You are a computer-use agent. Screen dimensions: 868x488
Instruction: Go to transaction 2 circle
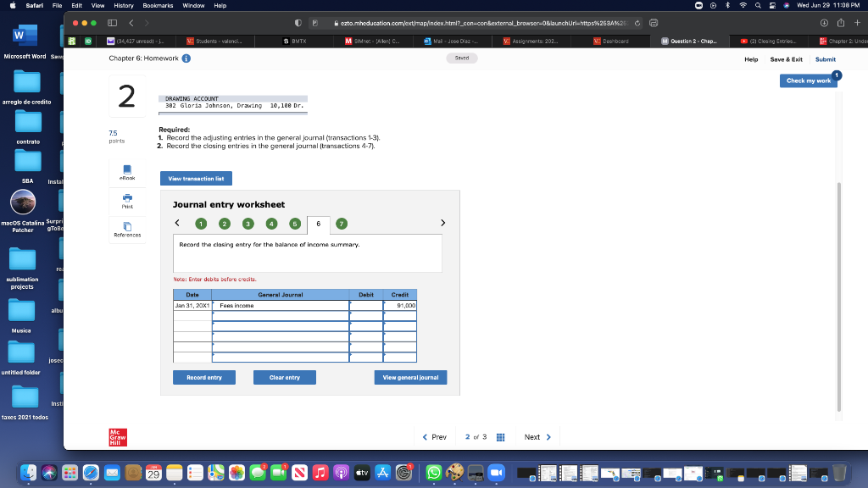click(x=224, y=224)
